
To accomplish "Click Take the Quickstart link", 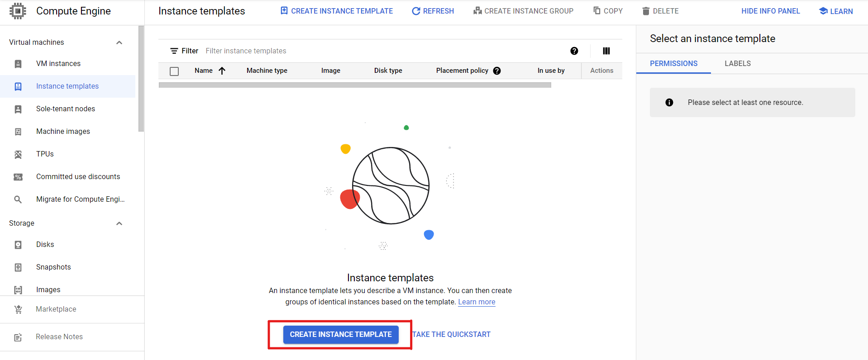I will pyautogui.click(x=451, y=335).
